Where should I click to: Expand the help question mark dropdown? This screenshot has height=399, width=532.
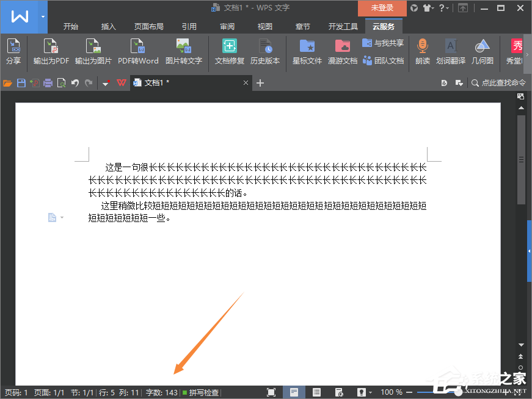443,8
